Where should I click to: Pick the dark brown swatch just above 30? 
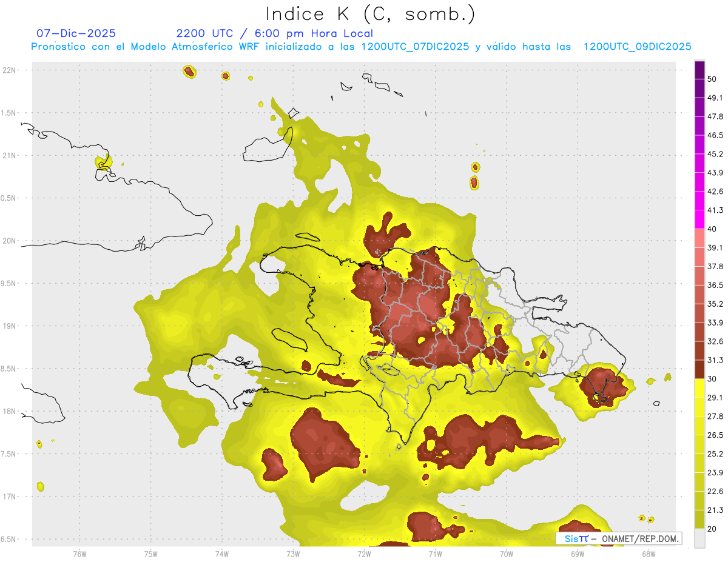699,369
